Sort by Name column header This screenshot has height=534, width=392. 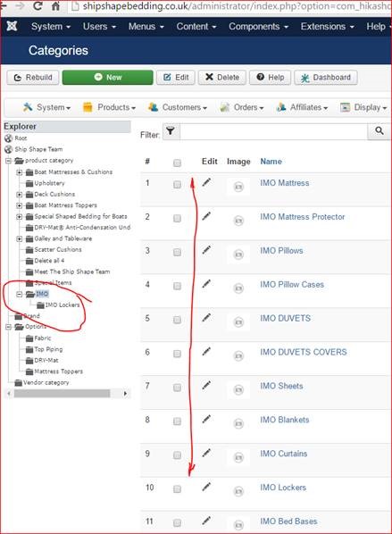coord(271,162)
